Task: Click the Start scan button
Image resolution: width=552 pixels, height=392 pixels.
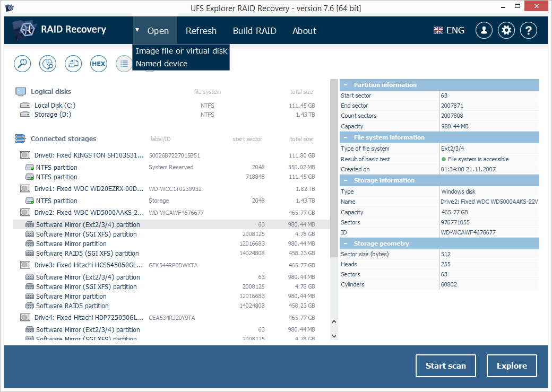Action: [446, 366]
